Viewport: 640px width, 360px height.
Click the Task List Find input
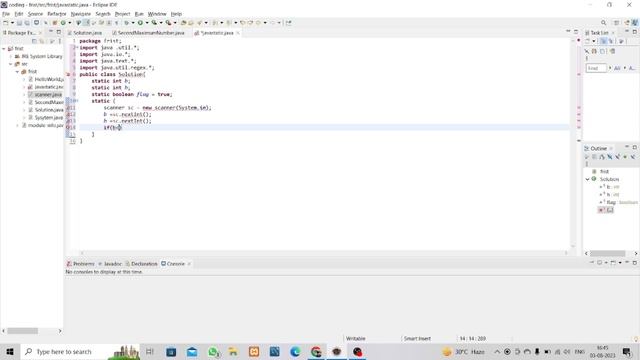[596, 68]
